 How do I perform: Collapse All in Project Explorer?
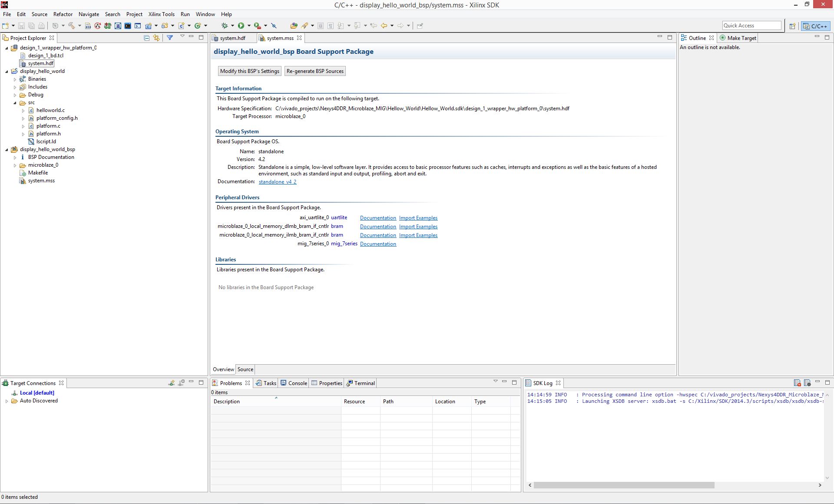coord(146,38)
